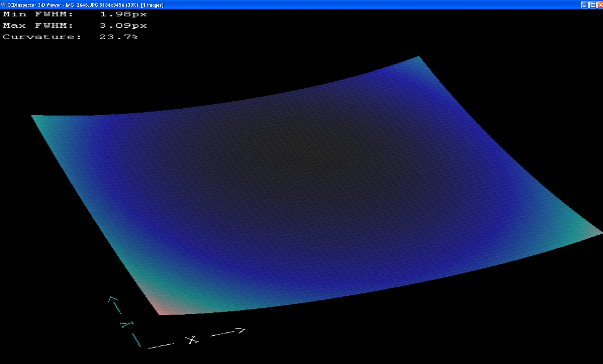Screen dimensions: 603x364
Task: Click the window title text IMG_2646.JPG
Action: (82, 5)
